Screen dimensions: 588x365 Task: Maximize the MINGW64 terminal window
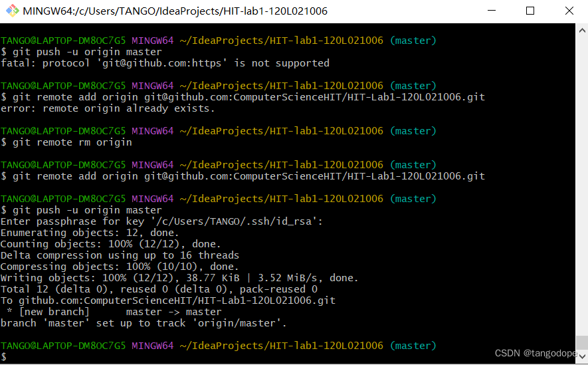[x=530, y=11]
